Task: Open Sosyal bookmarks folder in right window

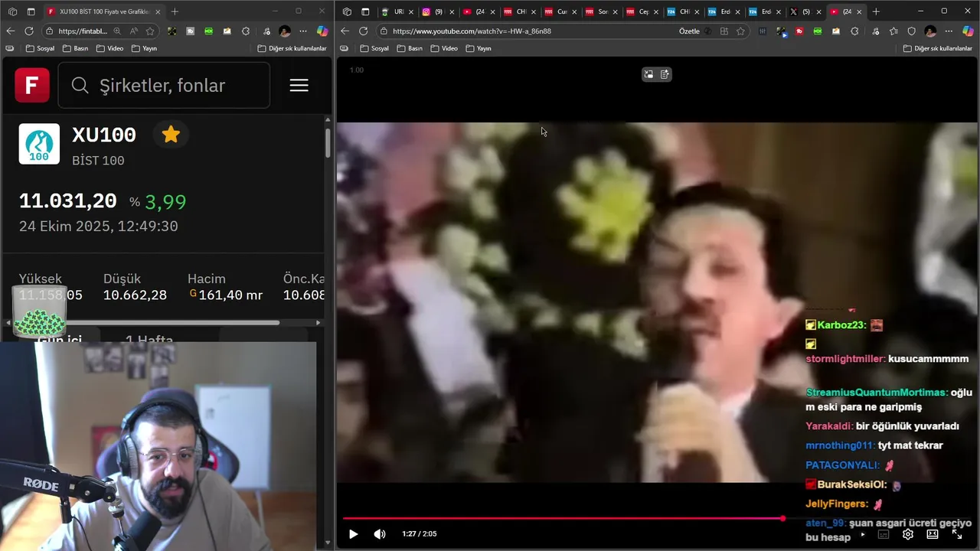Action: [374, 48]
